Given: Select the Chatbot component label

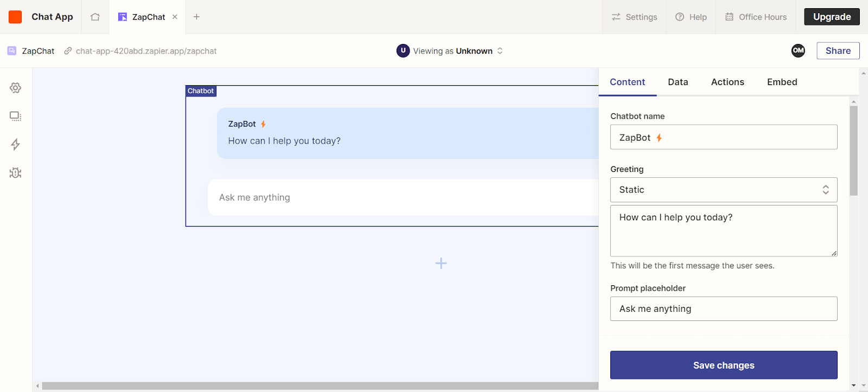Looking at the screenshot, I should (201, 91).
